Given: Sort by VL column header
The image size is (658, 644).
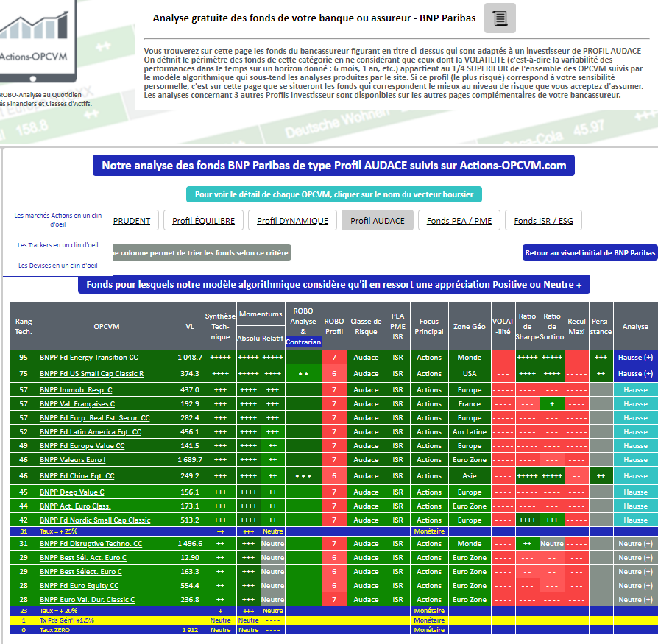Looking at the screenshot, I should tap(190, 326).
